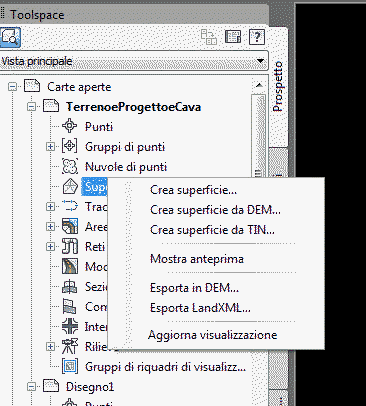This screenshot has width=366, height=406.
Task: Click the Punti crosshair icon under TerrenoeProgettoeCava
Action: point(70,126)
